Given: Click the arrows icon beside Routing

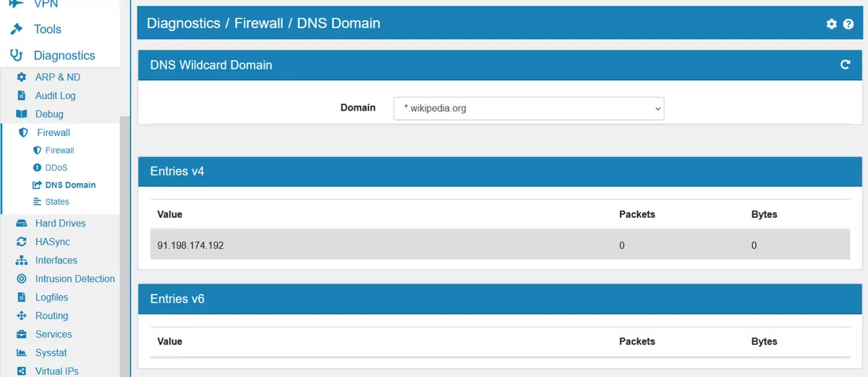Looking at the screenshot, I should 22,316.
